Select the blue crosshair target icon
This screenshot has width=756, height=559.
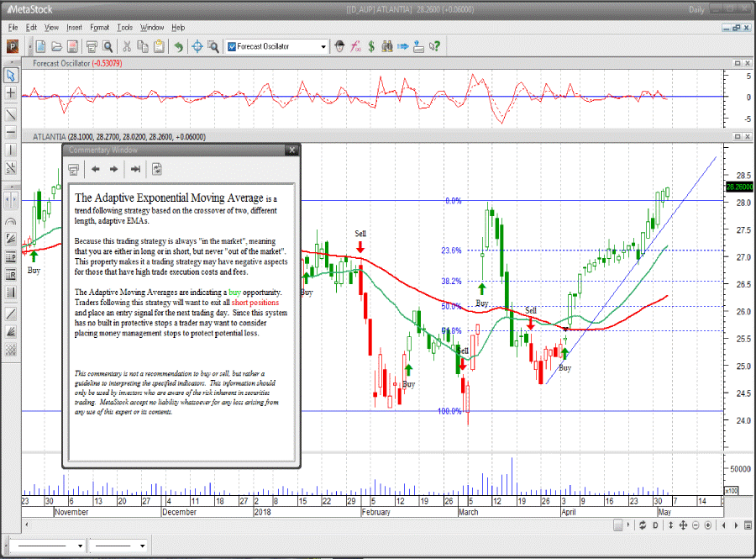(x=197, y=46)
